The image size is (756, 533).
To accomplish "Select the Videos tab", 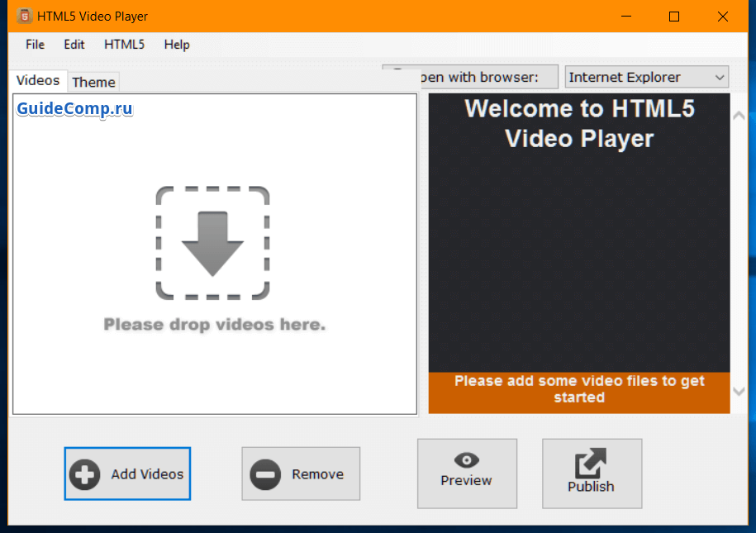I will point(38,80).
